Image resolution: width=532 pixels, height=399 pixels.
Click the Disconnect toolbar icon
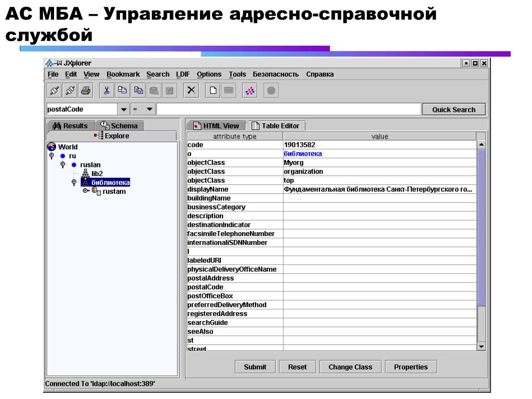[70, 90]
